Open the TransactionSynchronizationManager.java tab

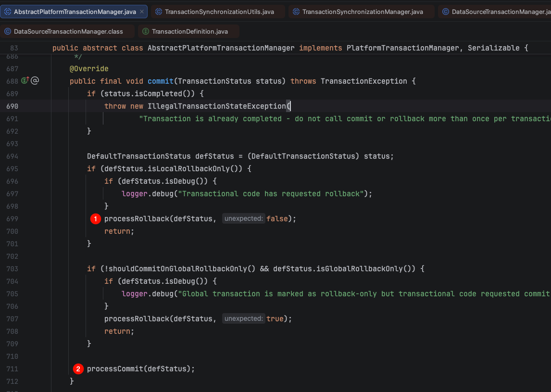[361, 12]
